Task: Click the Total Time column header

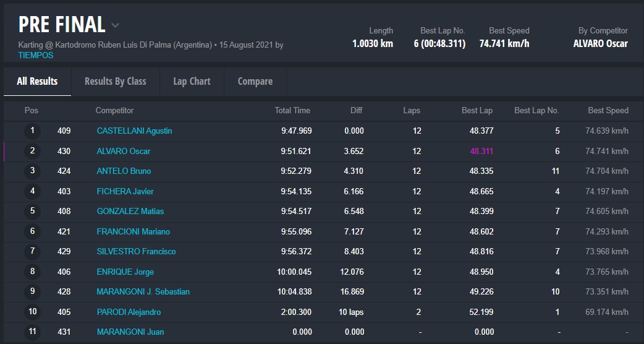Action: (x=292, y=110)
